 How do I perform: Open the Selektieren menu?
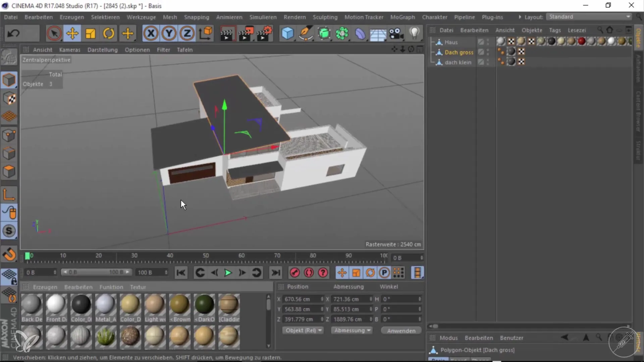click(x=105, y=17)
